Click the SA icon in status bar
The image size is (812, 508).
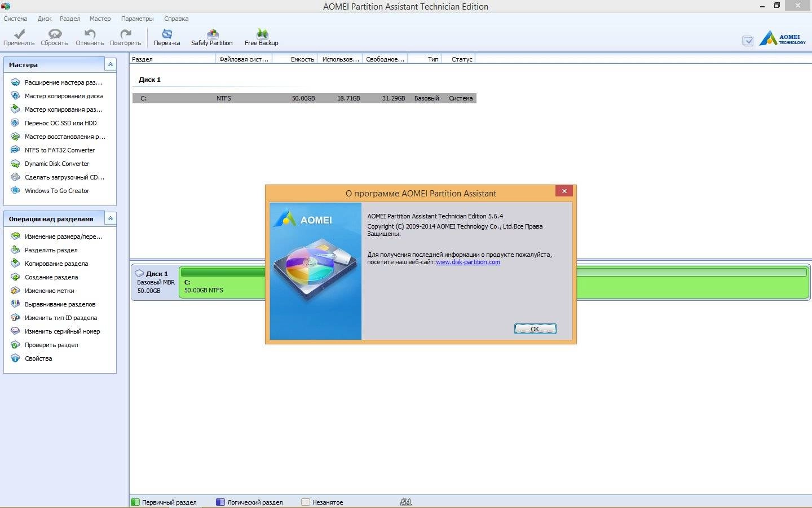pos(405,502)
